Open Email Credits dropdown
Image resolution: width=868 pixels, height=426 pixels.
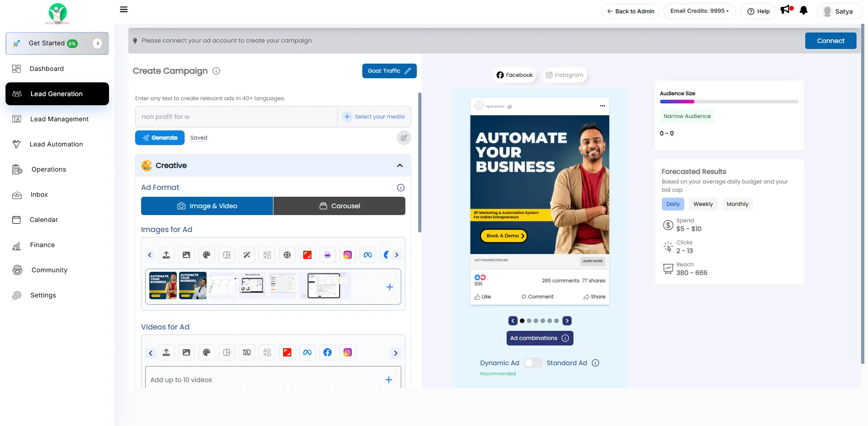click(699, 11)
